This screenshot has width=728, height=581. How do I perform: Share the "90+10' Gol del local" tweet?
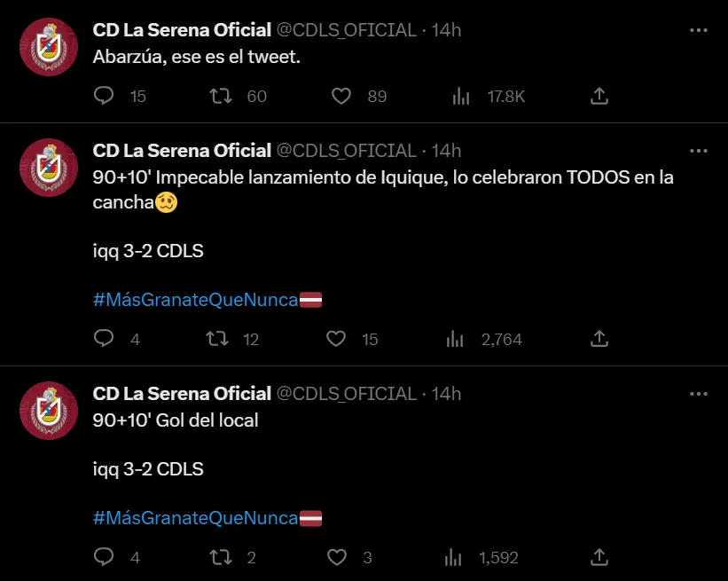(599, 557)
